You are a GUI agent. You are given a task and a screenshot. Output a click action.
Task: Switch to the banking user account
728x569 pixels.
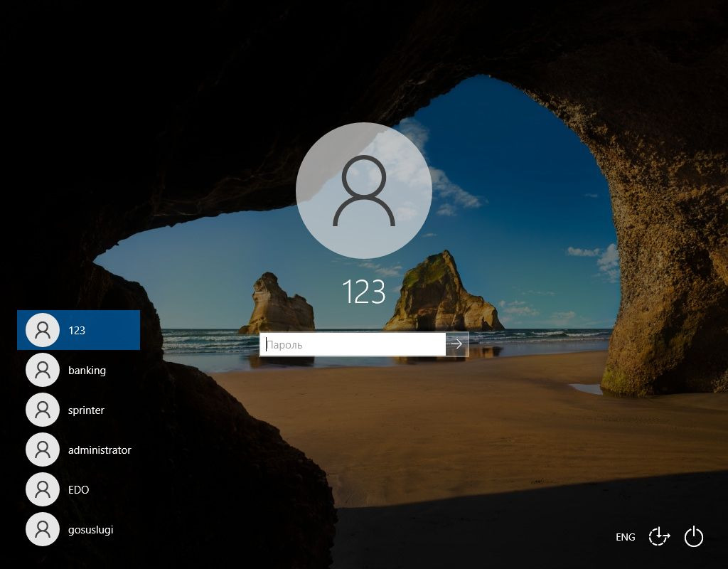click(x=87, y=371)
